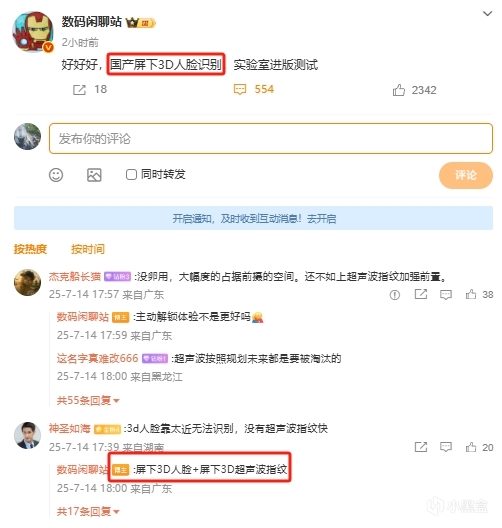This screenshot has height=528, width=502.
Task: Click the orange 评论 submit button
Action: (466, 175)
